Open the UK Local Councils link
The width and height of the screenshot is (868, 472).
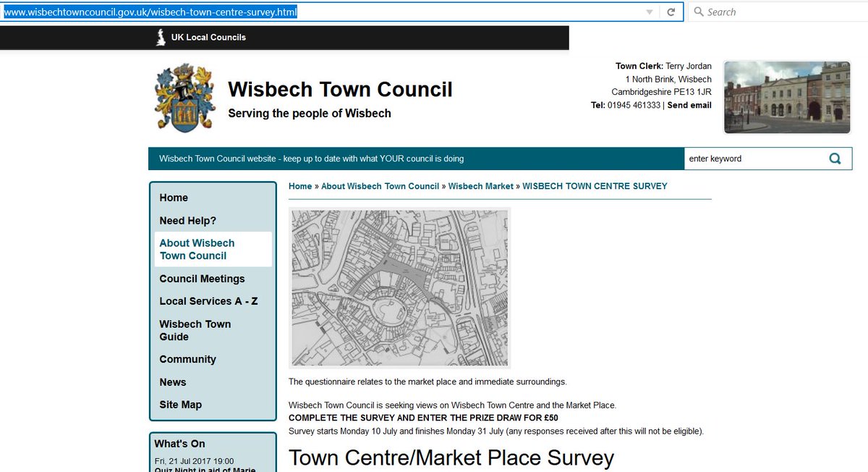tap(208, 38)
